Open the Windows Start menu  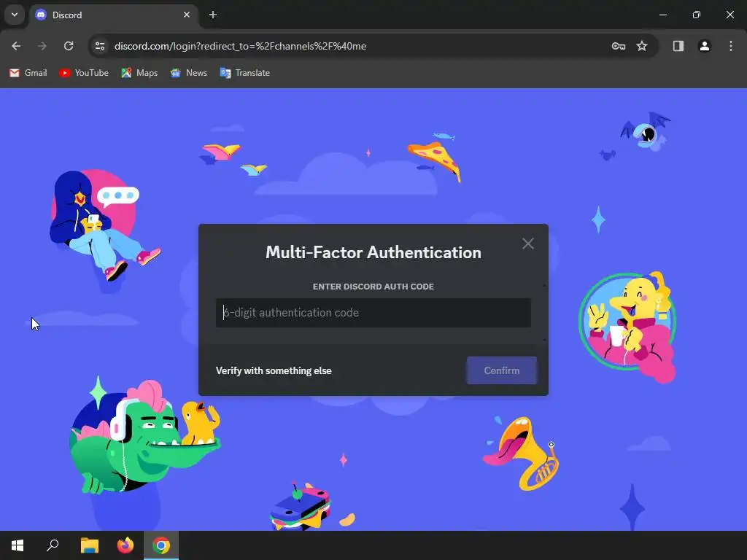(18, 545)
